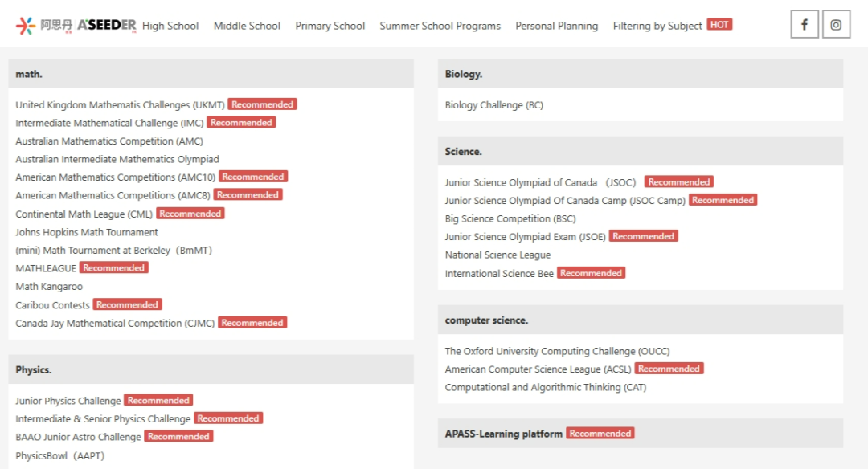
Task: Select Personal Planning in navigation
Action: [x=556, y=26]
